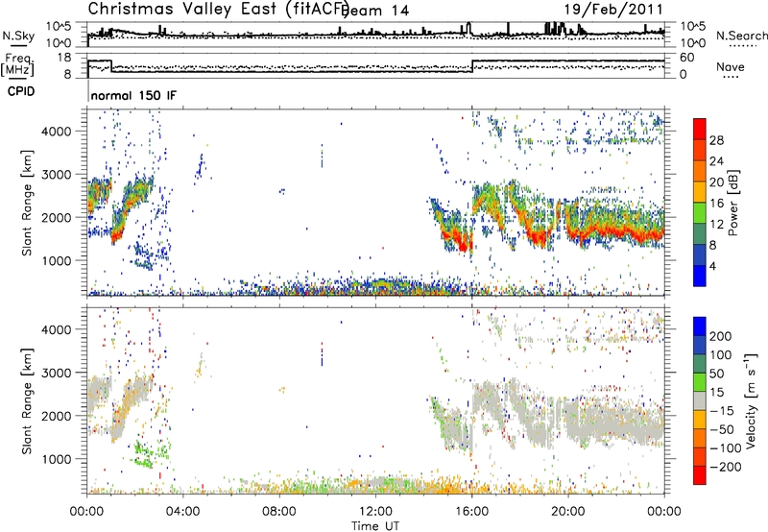Click the 15 label on Velocity colorbar
Image resolution: width=768 pixels, height=532 pixels.
pos(716,393)
